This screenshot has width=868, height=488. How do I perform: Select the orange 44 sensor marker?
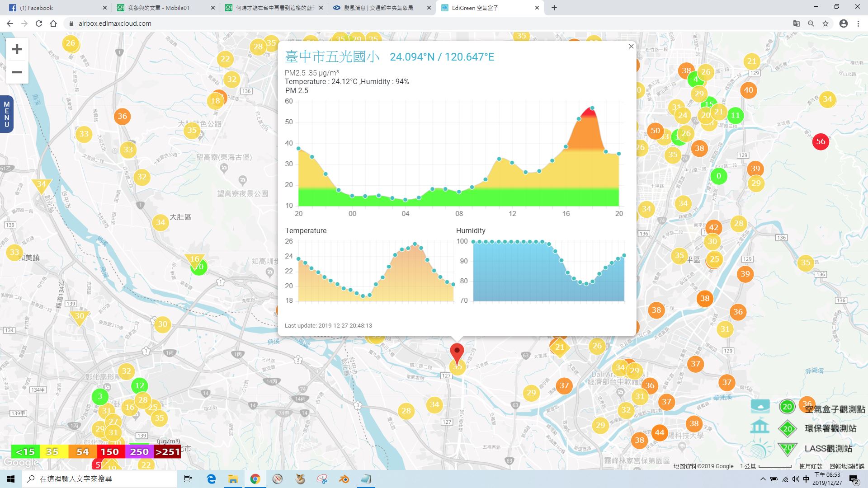660,432
